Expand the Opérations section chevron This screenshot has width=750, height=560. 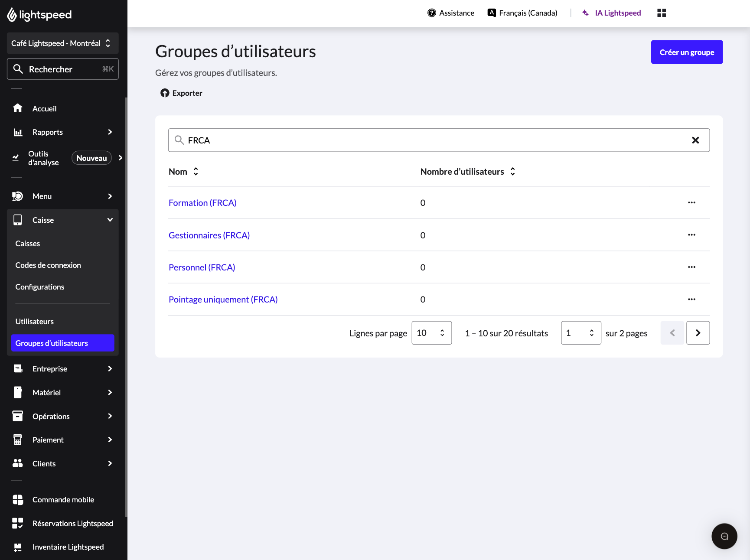click(110, 416)
